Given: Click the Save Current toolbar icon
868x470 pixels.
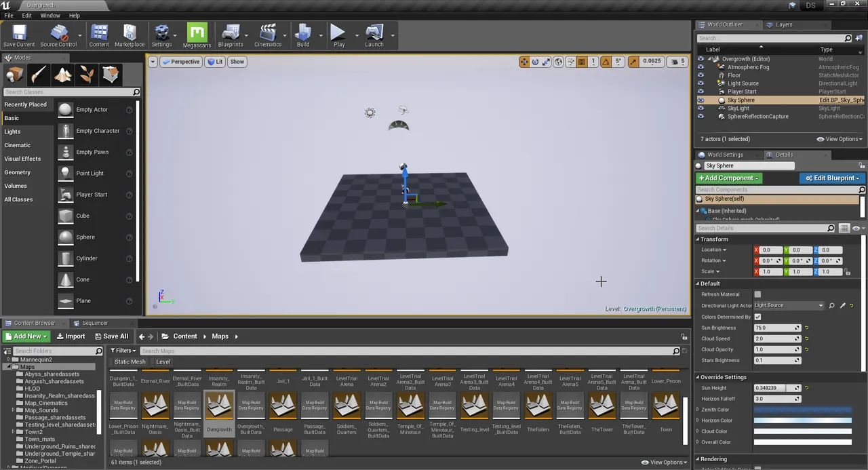Looking at the screenshot, I should coord(19,36).
